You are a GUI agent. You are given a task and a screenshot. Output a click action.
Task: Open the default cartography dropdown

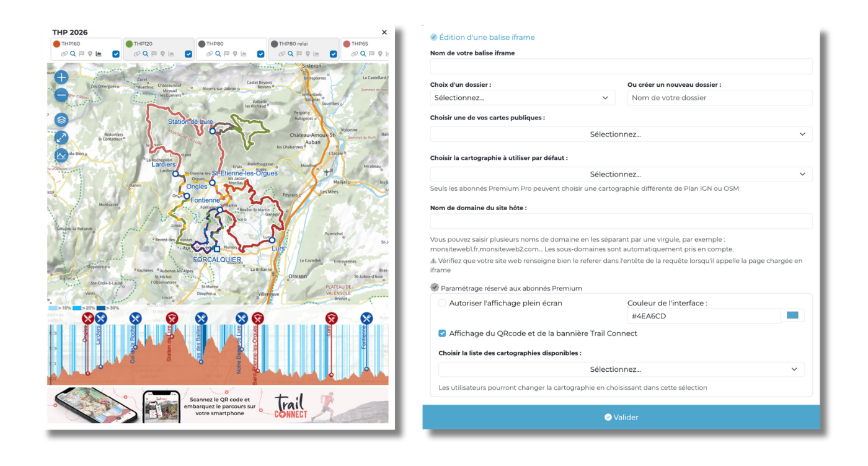click(x=621, y=174)
